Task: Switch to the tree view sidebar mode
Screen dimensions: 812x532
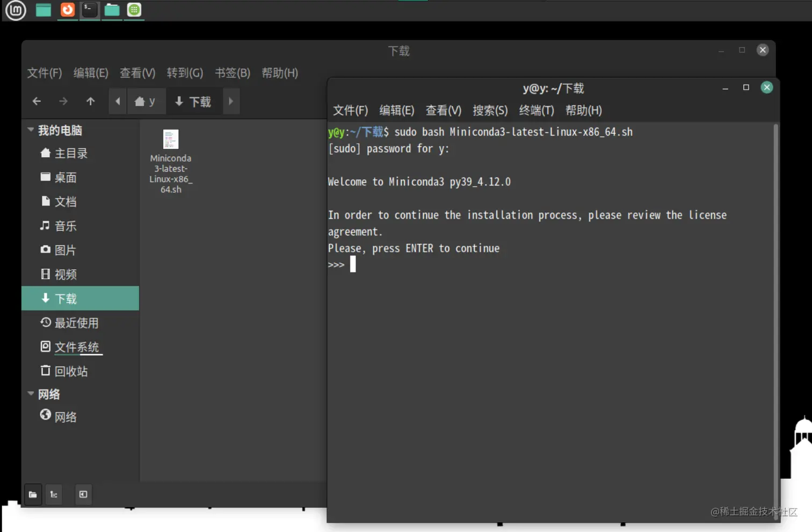Action: click(54, 494)
